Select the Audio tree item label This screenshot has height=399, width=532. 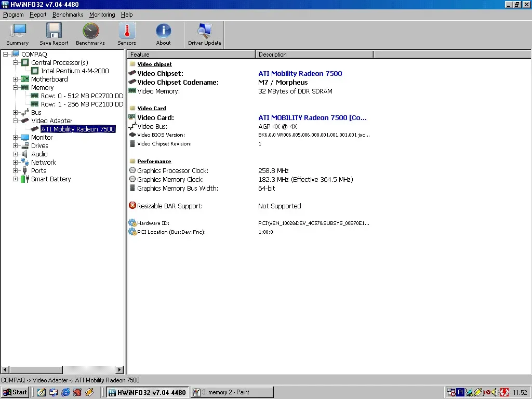click(x=39, y=154)
